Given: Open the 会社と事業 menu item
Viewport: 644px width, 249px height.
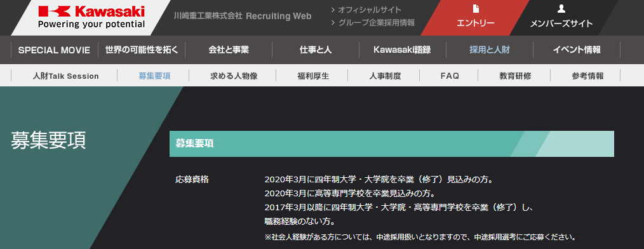Looking at the screenshot, I should coord(229,50).
